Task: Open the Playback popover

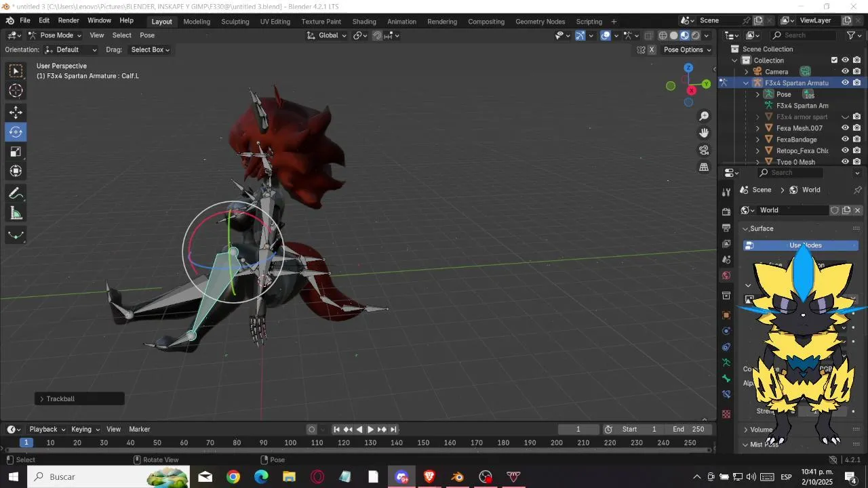Action: (47, 429)
